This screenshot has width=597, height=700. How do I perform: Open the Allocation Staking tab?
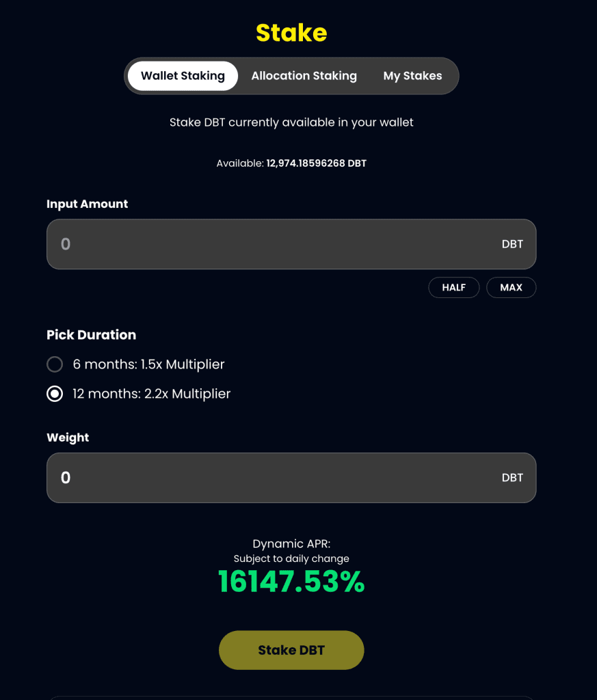[x=304, y=76]
